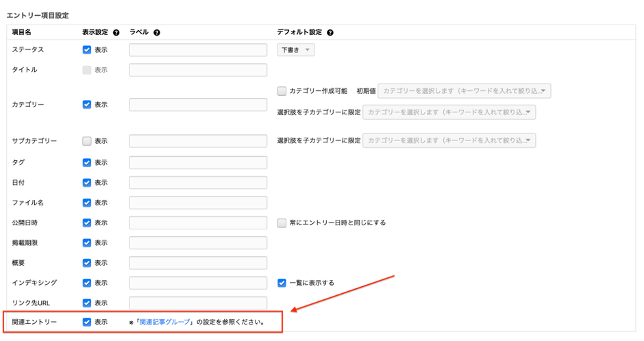This screenshot has height=341, width=644.
Task: Focus label input field for 概要 row
Action: click(198, 263)
